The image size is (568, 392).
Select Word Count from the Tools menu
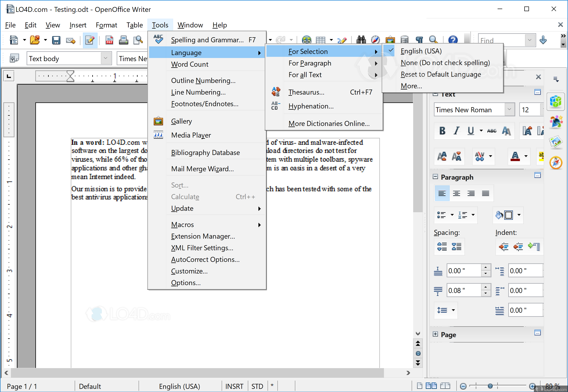(x=190, y=64)
